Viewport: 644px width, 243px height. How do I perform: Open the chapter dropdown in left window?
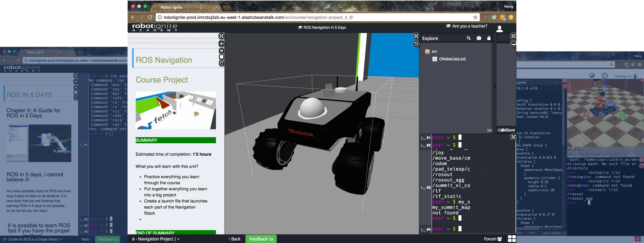coord(33,239)
